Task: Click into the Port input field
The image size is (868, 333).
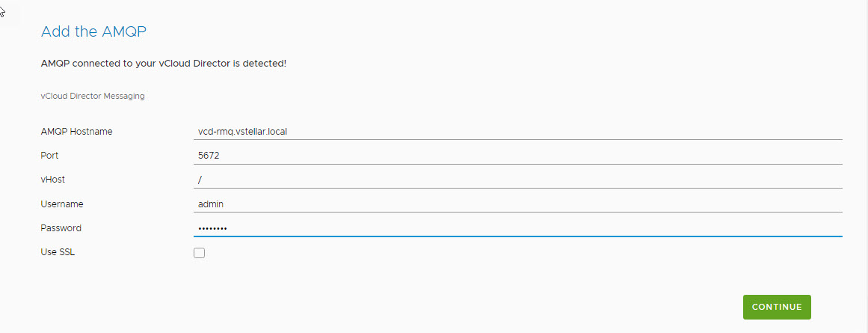Action: click(517, 156)
